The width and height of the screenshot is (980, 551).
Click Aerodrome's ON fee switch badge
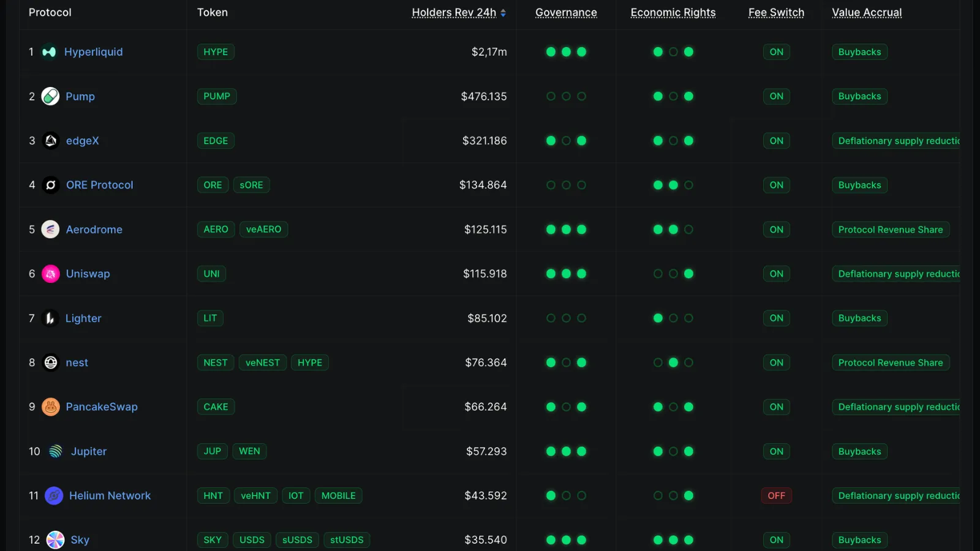click(x=777, y=230)
